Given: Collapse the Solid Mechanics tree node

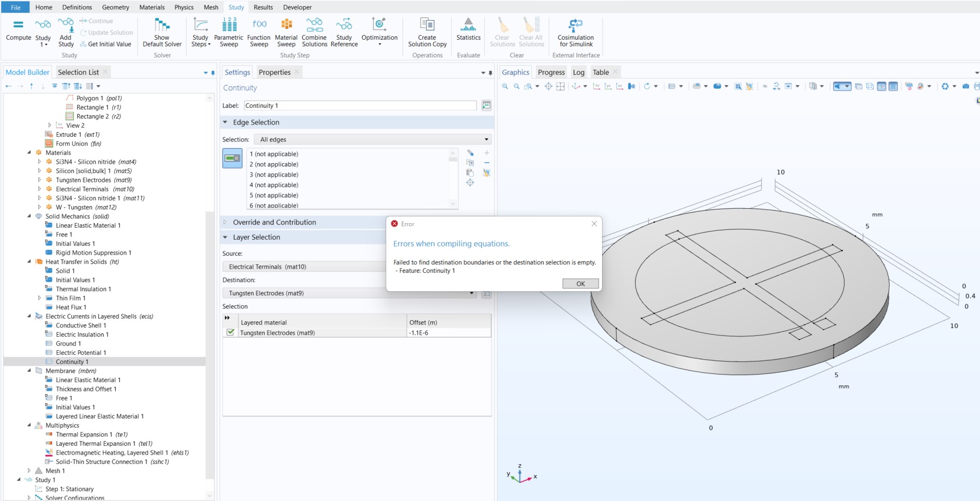Looking at the screenshot, I should pos(29,216).
